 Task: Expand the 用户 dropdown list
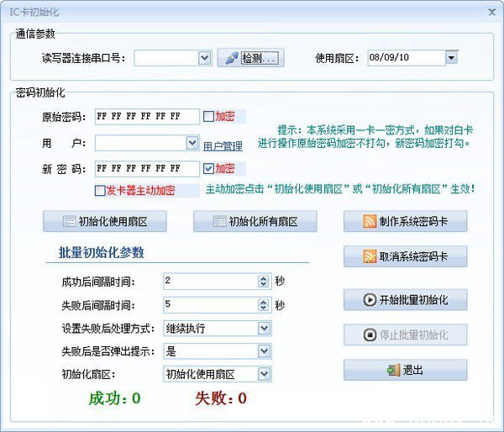click(192, 143)
